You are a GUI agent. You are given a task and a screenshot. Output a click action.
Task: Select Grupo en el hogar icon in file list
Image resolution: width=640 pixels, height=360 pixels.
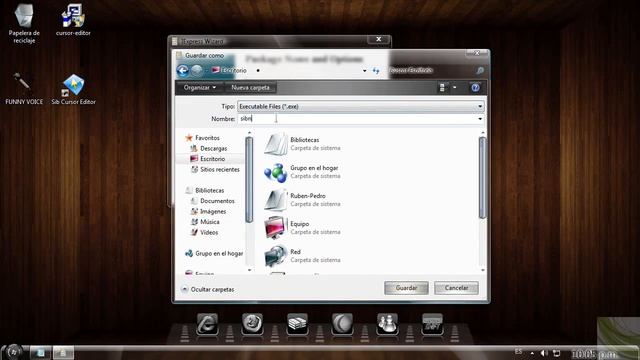(x=276, y=172)
